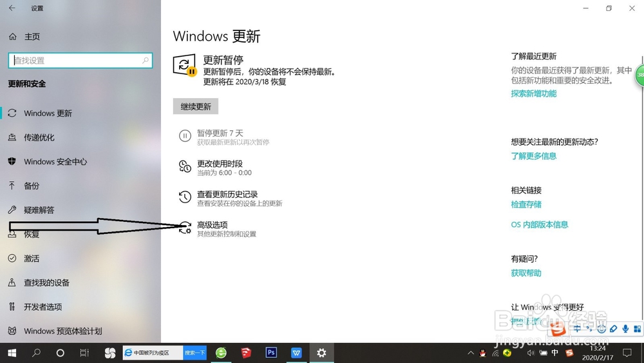Screen dimensions: 644x363
Task: Click the 查找我的设备 person icon
Action: [12, 282]
